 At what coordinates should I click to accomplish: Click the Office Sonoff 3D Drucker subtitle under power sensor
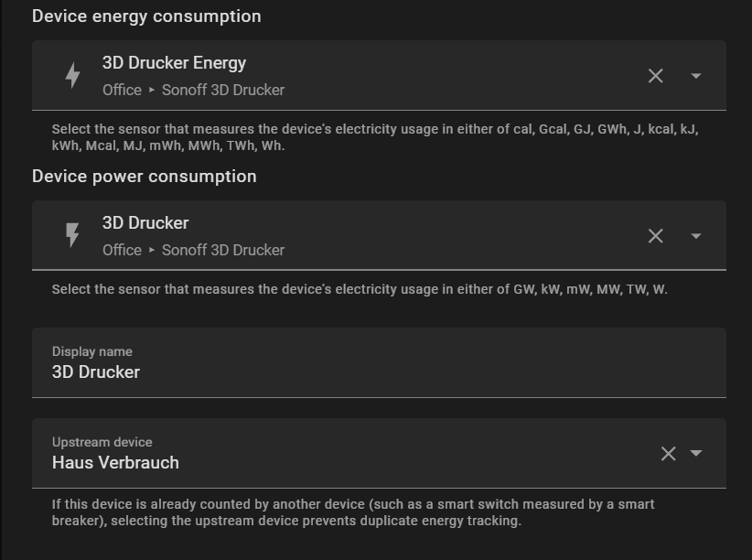[193, 250]
